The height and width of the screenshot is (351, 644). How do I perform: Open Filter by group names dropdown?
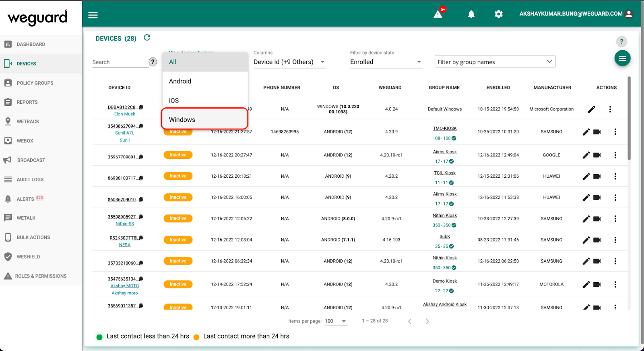495,62
